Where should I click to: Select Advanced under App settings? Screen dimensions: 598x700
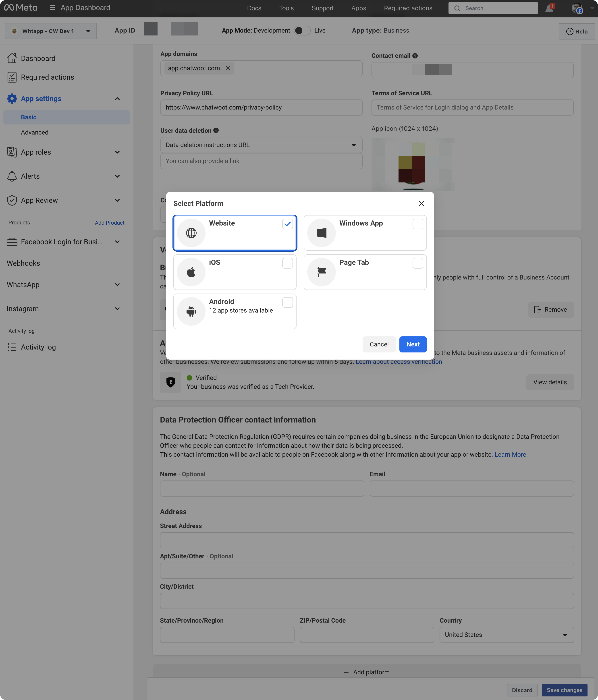34,133
